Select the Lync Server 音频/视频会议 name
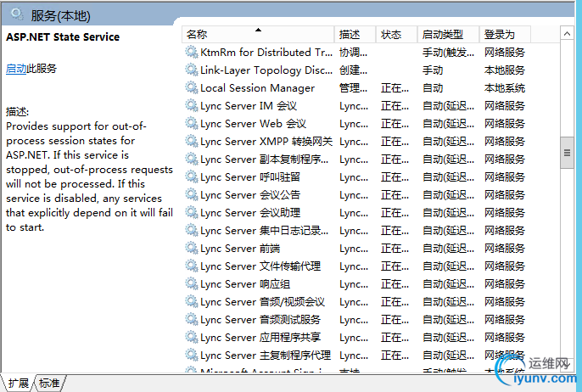The image size is (582, 392). click(x=262, y=302)
